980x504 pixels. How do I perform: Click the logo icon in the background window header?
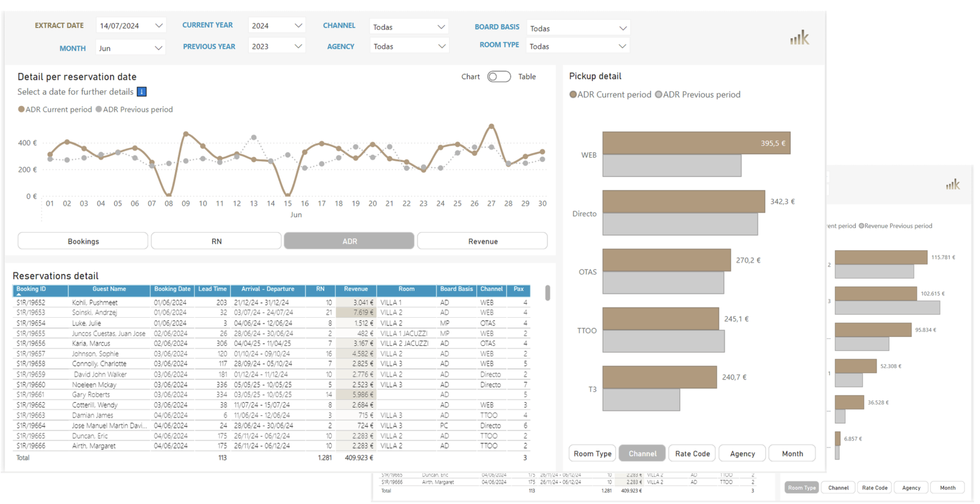[x=953, y=185]
